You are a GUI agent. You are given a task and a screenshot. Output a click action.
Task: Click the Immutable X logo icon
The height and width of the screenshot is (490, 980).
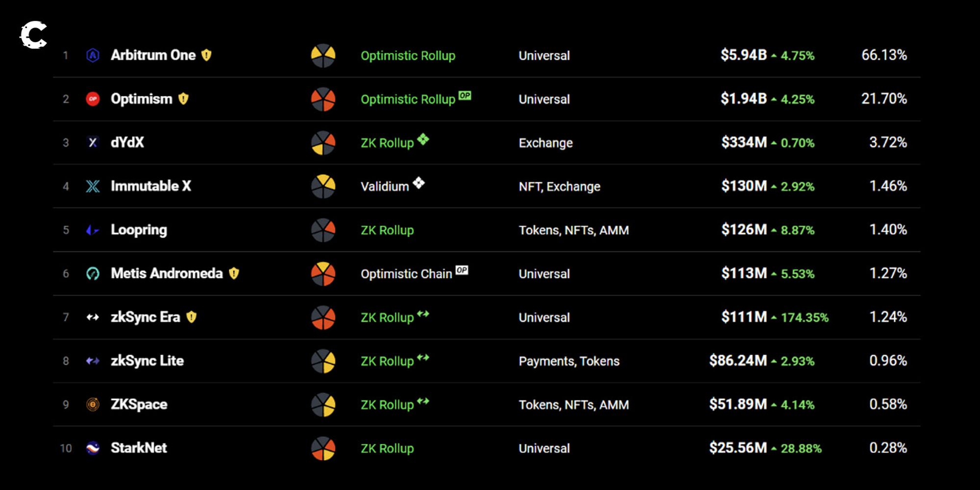pyautogui.click(x=93, y=186)
